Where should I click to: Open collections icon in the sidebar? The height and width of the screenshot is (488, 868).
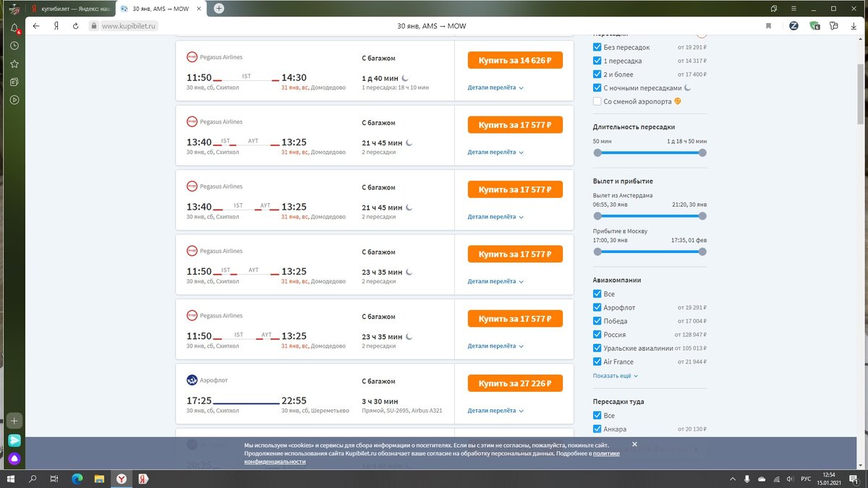point(14,82)
